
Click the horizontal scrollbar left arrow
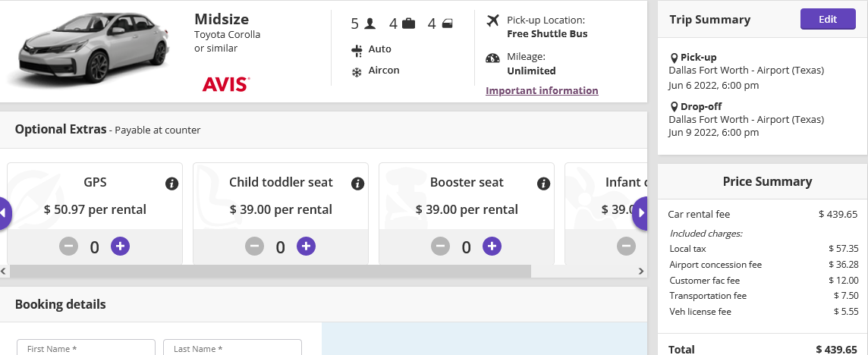(x=5, y=272)
